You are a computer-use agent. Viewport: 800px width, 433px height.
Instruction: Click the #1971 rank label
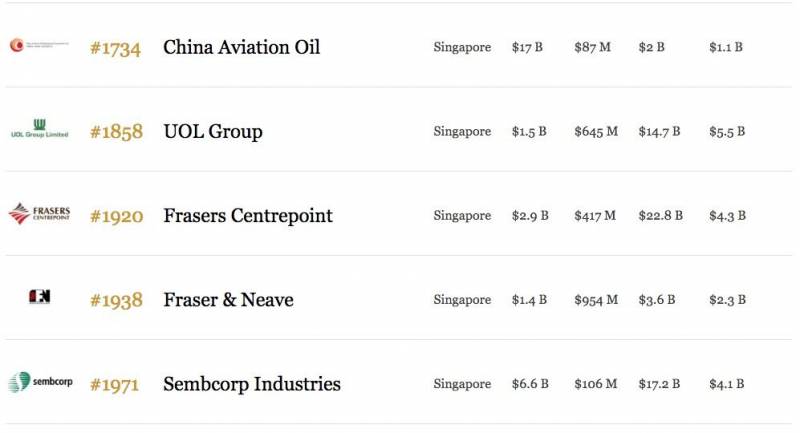point(116,384)
